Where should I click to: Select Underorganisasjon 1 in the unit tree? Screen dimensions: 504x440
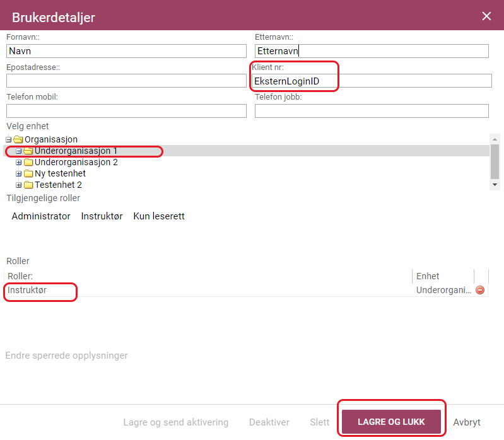[76, 151]
